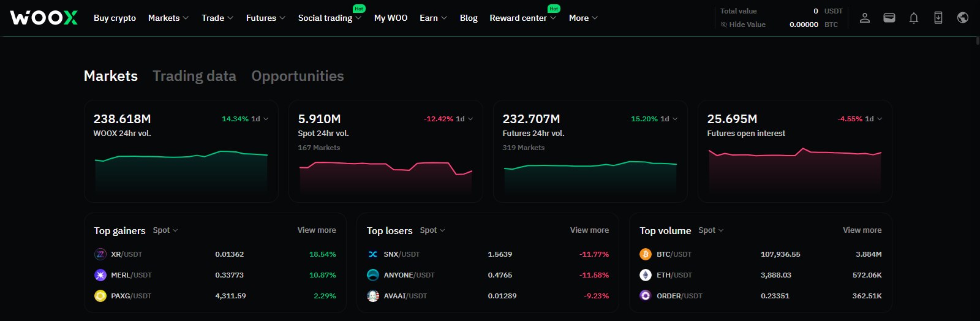The width and height of the screenshot is (980, 321).
Task: Expand the Reward center dropdown
Action: click(523, 18)
